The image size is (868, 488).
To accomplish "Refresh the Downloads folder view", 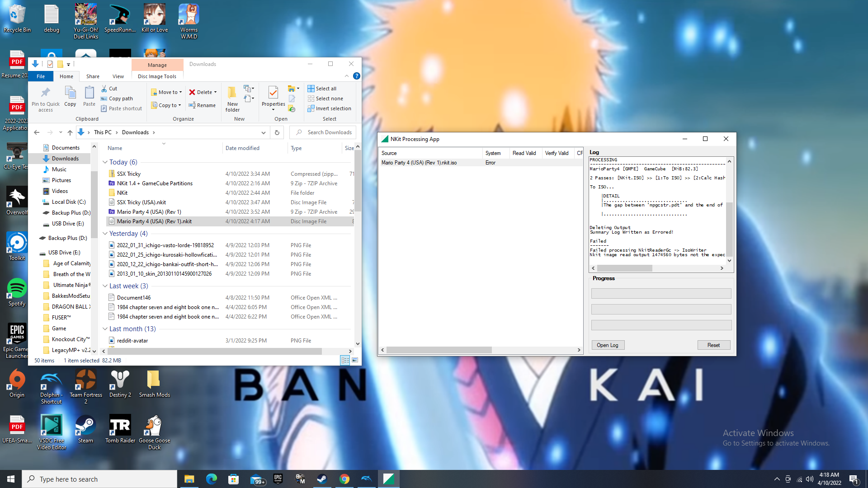I will pyautogui.click(x=277, y=132).
